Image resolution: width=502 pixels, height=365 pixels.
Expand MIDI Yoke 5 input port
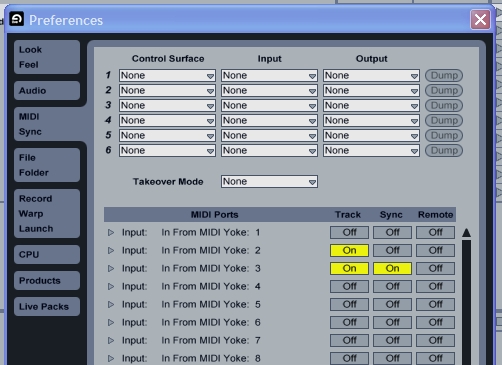pos(111,304)
